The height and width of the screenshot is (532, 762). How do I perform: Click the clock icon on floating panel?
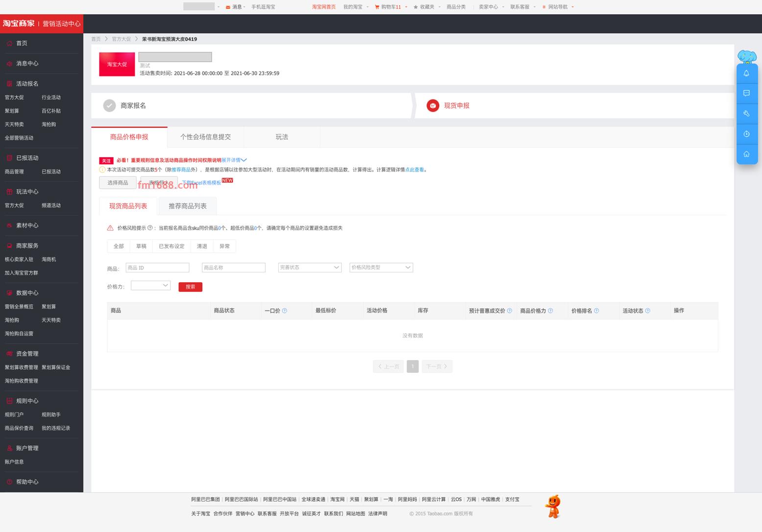tap(746, 134)
